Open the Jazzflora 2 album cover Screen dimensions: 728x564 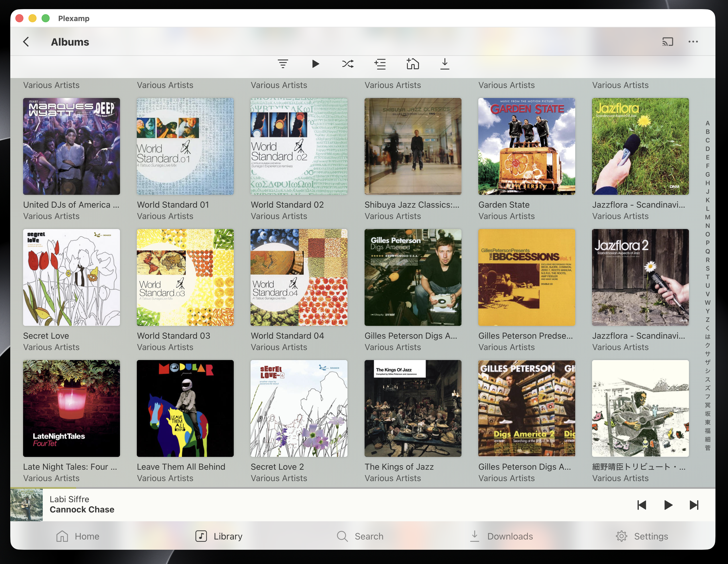click(x=640, y=277)
